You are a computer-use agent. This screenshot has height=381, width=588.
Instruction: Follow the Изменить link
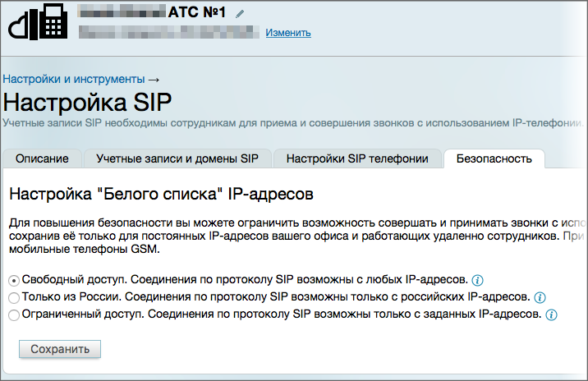pos(288,33)
